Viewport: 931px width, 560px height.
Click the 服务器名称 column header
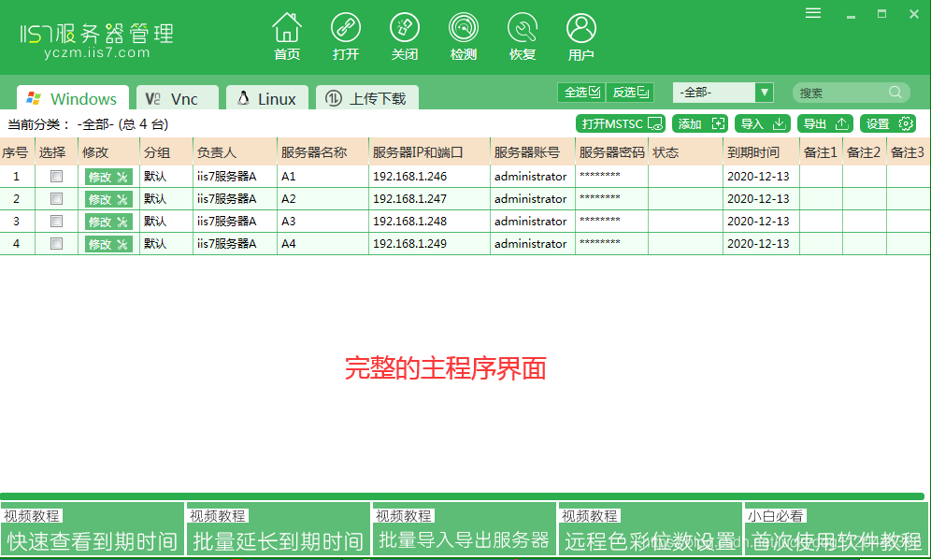(322, 152)
